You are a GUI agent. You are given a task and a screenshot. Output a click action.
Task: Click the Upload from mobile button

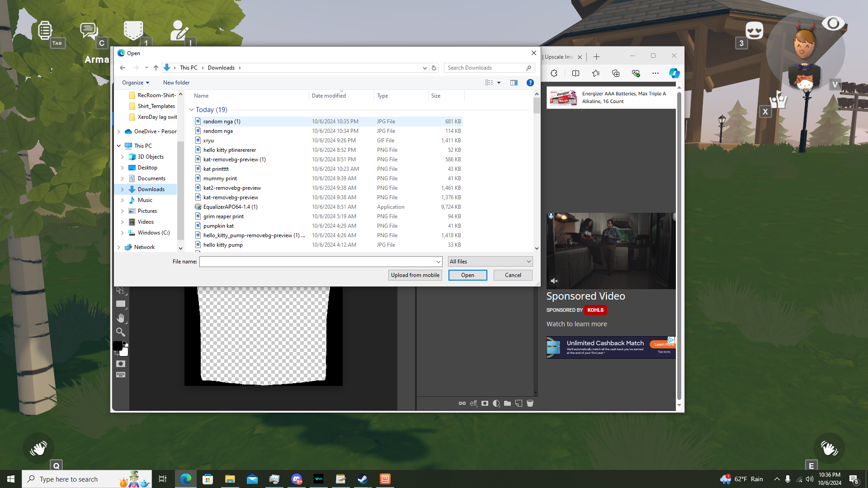click(x=415, y=275)
